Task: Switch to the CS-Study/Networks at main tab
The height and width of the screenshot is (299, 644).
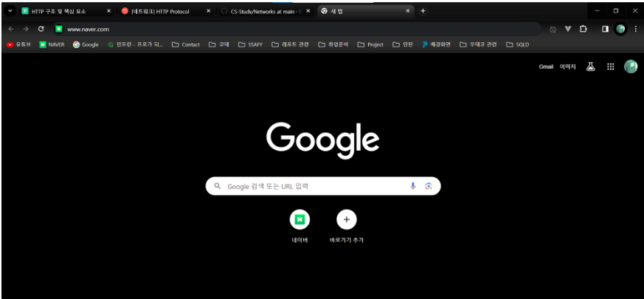Action: point(266,12)
